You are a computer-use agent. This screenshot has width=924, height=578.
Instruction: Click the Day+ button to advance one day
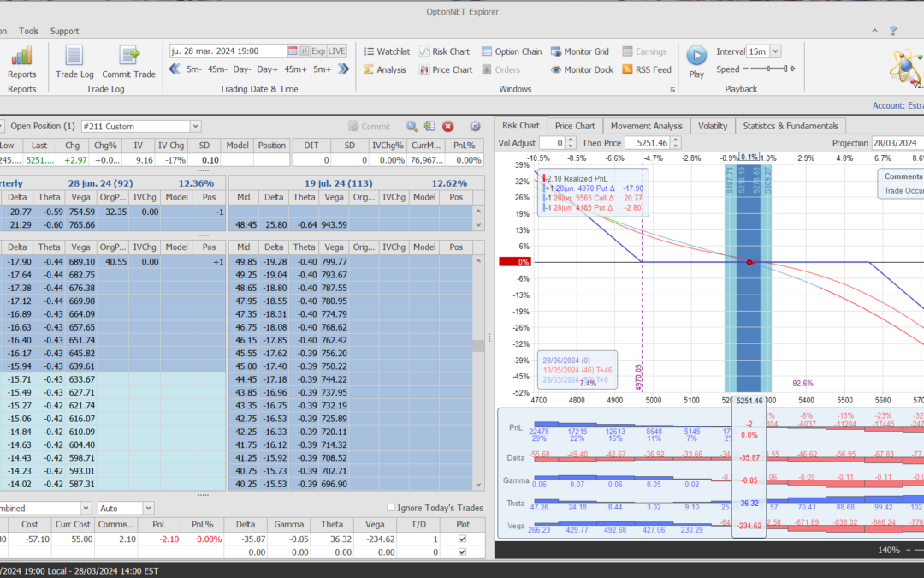[x=268, y=69]
